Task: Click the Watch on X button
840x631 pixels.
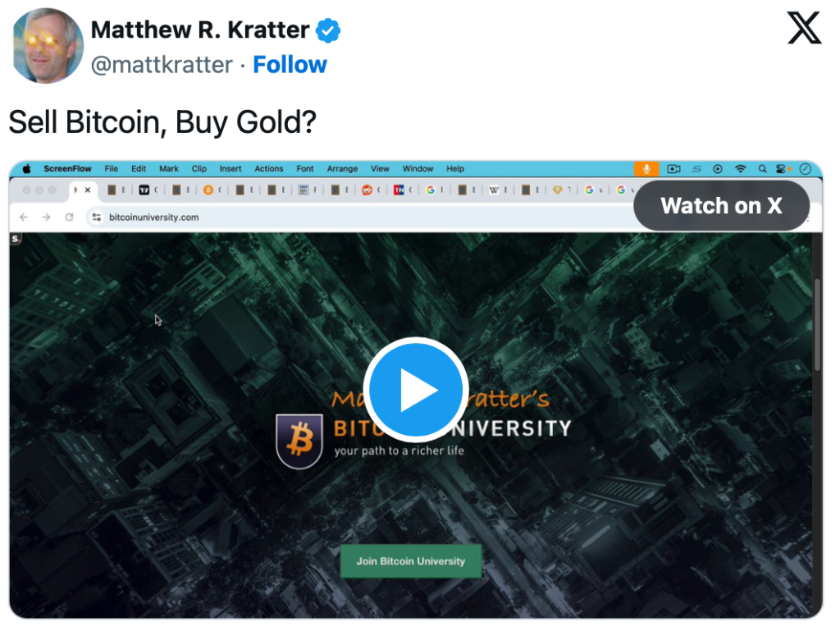Action: click(721, 206)
